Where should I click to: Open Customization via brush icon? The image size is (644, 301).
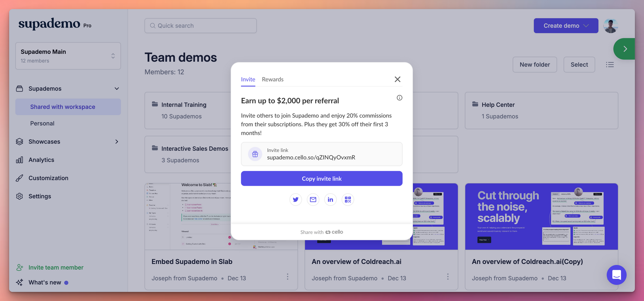(x=20, y=178)
